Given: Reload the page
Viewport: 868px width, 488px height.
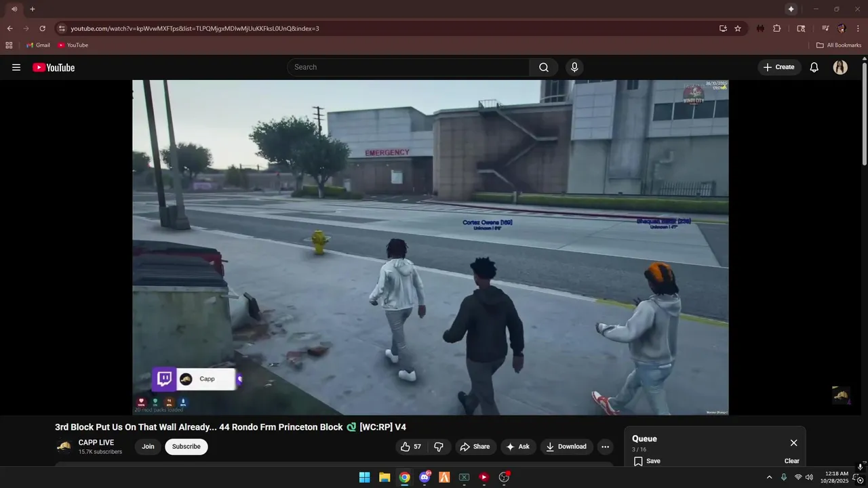Looking at the screenshot, I should pos(42,28).
